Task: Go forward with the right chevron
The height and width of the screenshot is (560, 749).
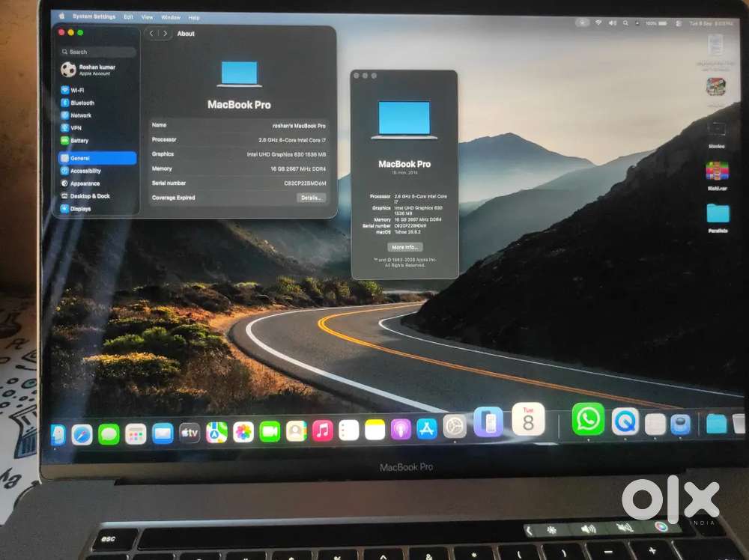Action: pyautogui.click(x=166, y=34)
